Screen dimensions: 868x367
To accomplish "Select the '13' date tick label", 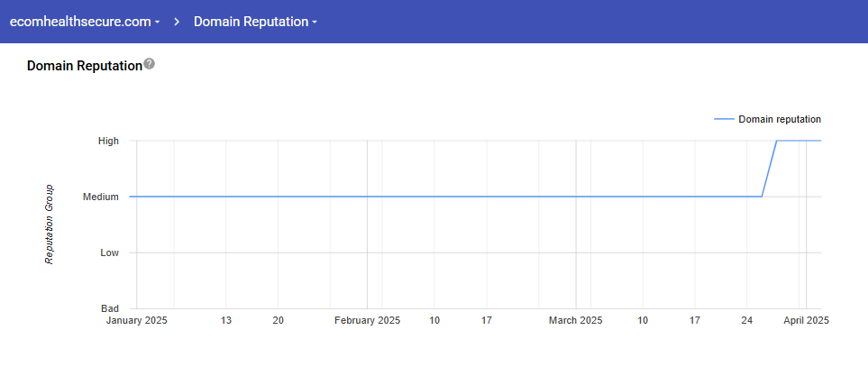I will pyautogui.click(x=226, y=320).
